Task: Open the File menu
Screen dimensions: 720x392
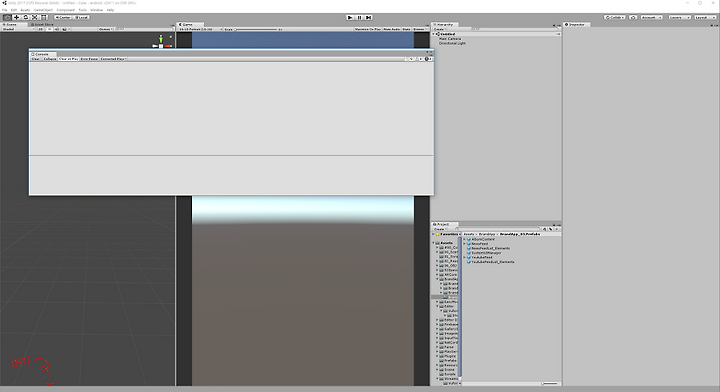Action: [5, 10]
